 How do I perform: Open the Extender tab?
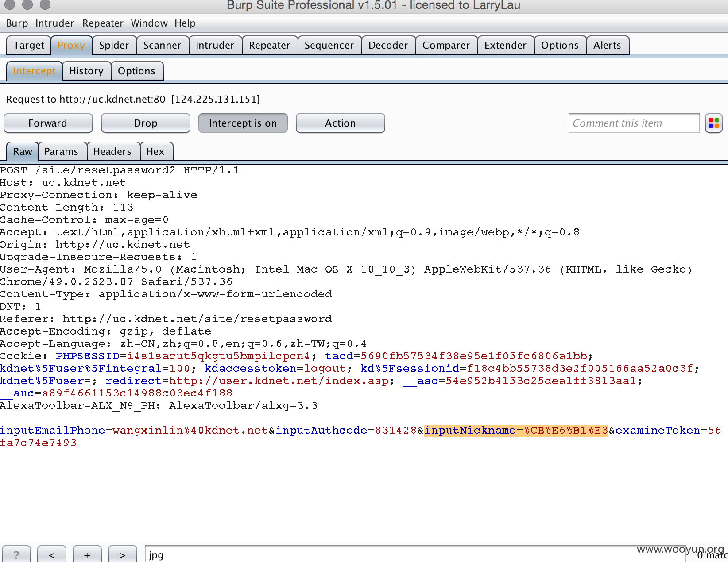pos(505,45)
